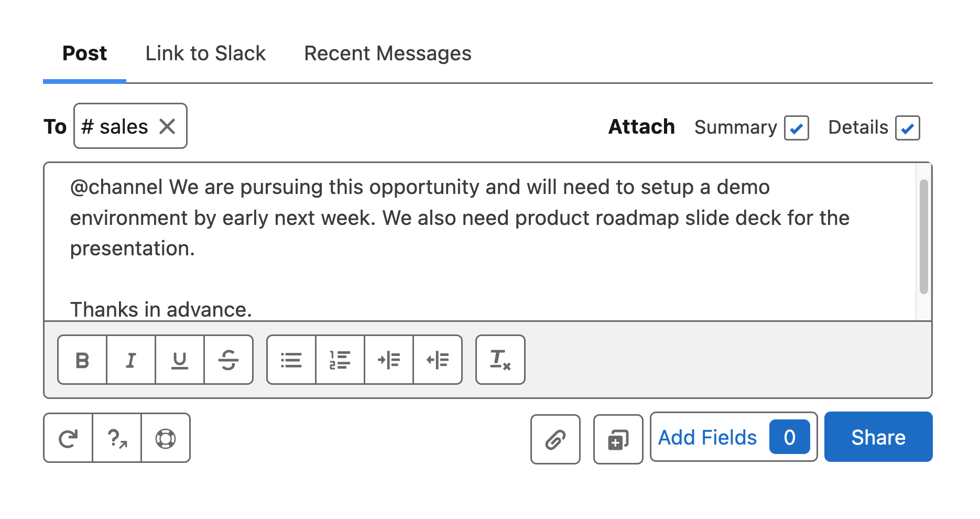This screenshot has width=980, height=519.
Task: Apply italic formatting to text
Action: [131, 360]
